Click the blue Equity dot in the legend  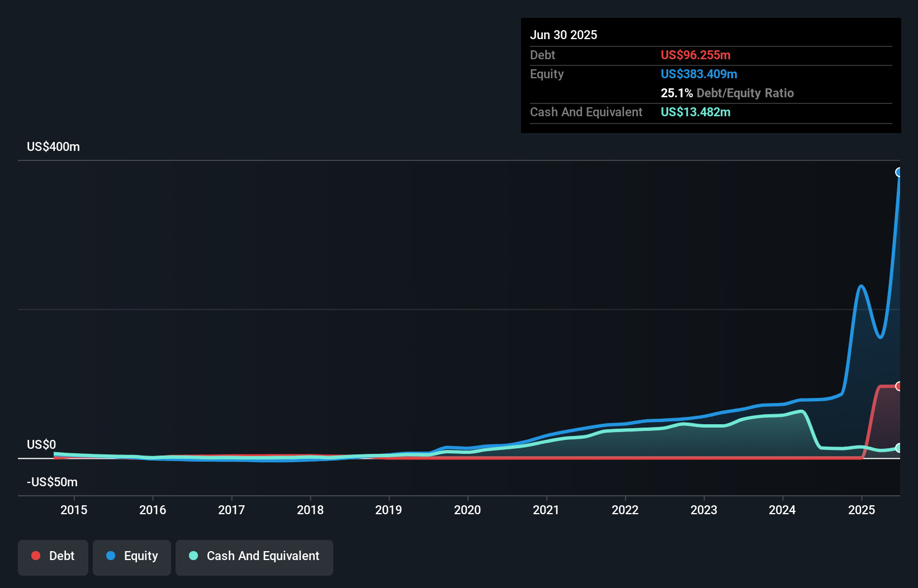111,556
